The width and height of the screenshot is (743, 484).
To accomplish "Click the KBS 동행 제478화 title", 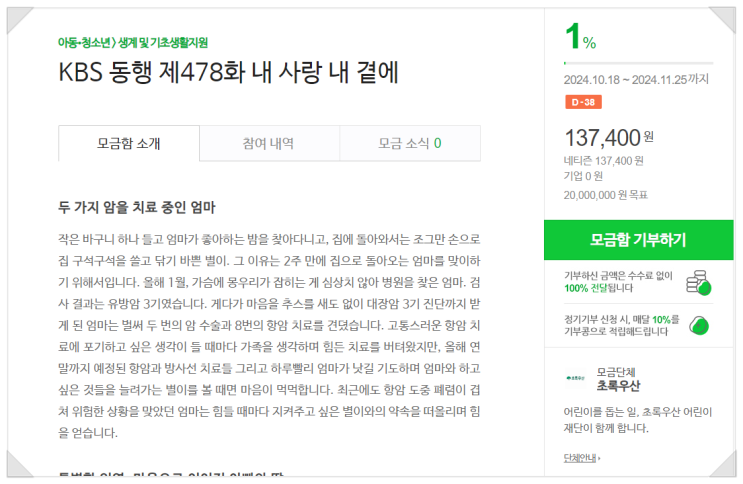I will [x=227, y=72].
